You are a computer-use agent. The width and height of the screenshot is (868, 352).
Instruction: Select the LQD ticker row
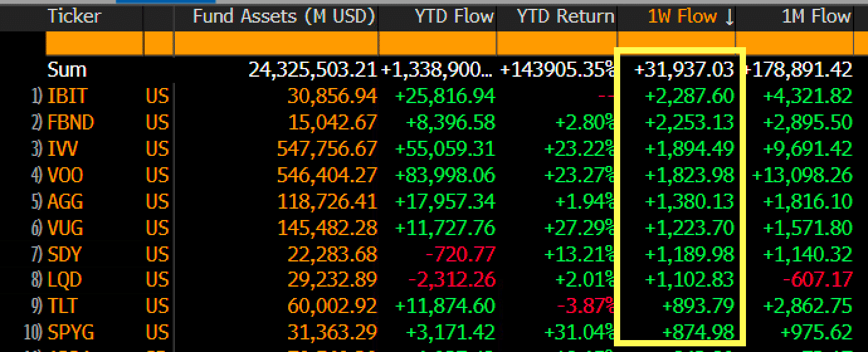(x=65, y=280)
